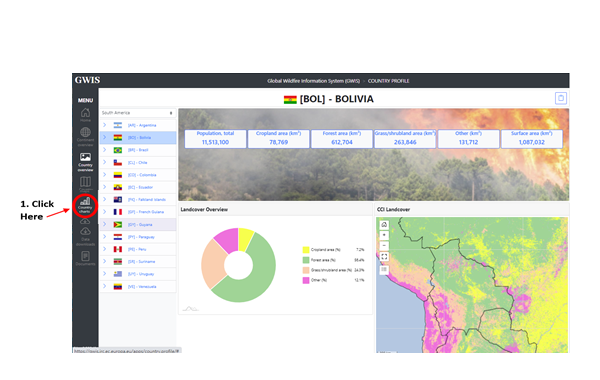Screen dimensions: 600x380
Task: Click the clipboard icon beside Bolivia title
Action: point(561,98)
